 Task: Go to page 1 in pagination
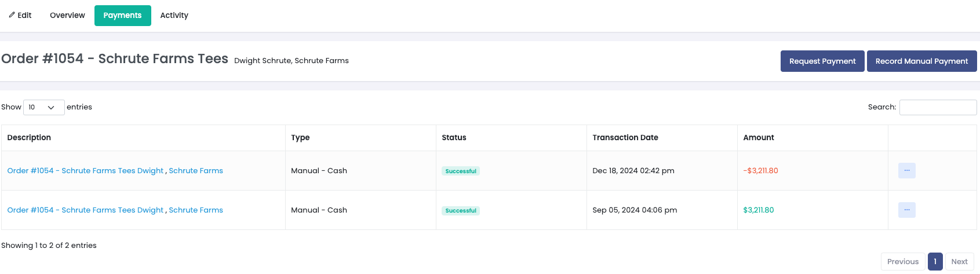(935, 262)
